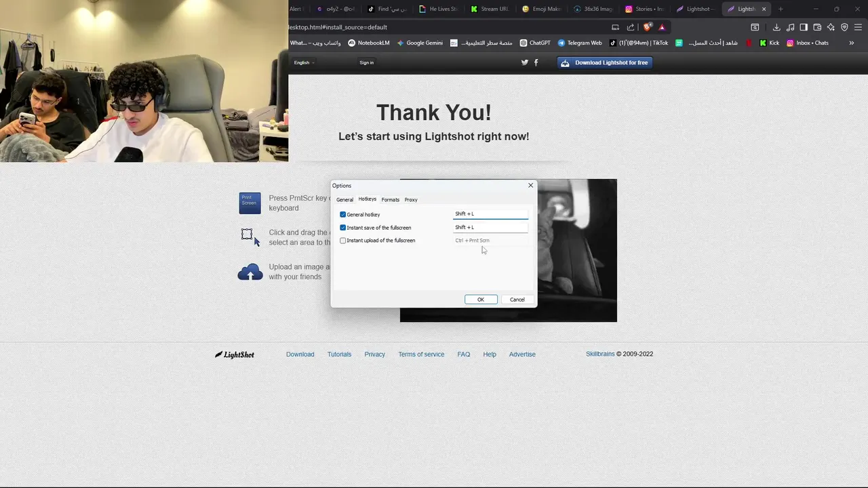This screenshot has height=488, width=868.
Task: Open a new browser tab with plus
Action: point(781,9)
